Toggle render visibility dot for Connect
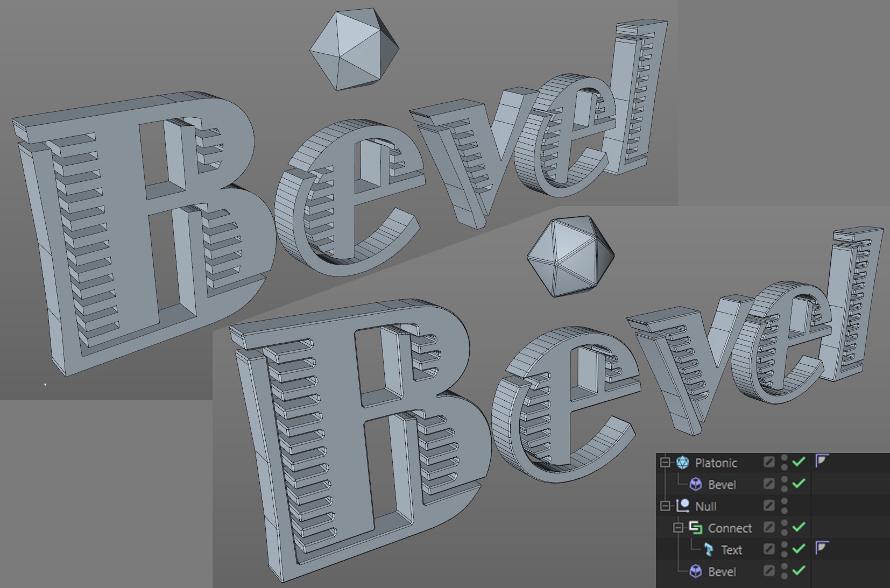 pyautogui.click(x=785, y=532)
